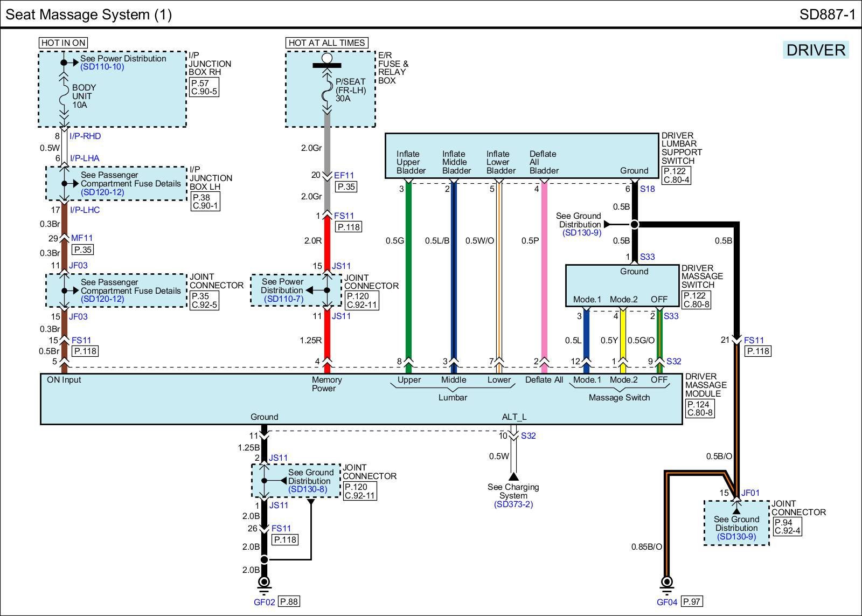Image resolution: width=862 pixels, height=616 pixels.
Task: Click the arrow above See Charging System
Action: (x=513, y=476)
